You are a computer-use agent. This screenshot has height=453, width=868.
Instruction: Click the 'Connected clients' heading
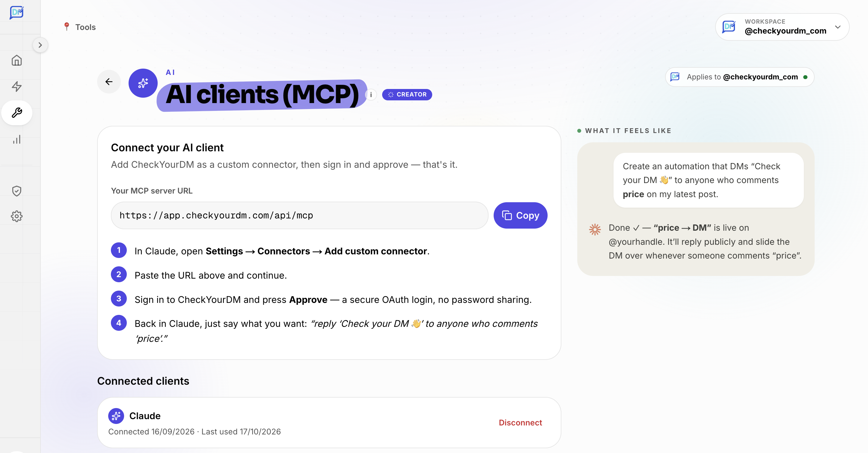[143, 381]
